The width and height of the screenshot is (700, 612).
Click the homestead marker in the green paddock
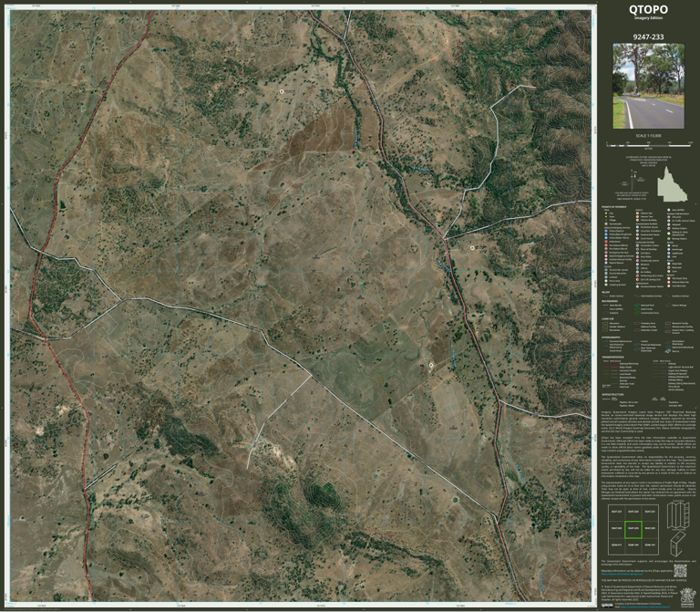pyautogui.click(x=431, y=365)
